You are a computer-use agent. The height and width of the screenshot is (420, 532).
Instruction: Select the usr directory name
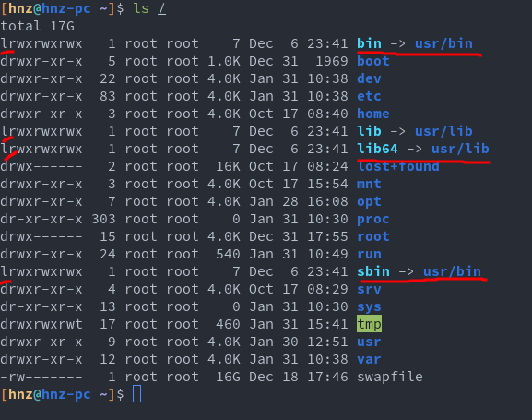tap(369, 342)
